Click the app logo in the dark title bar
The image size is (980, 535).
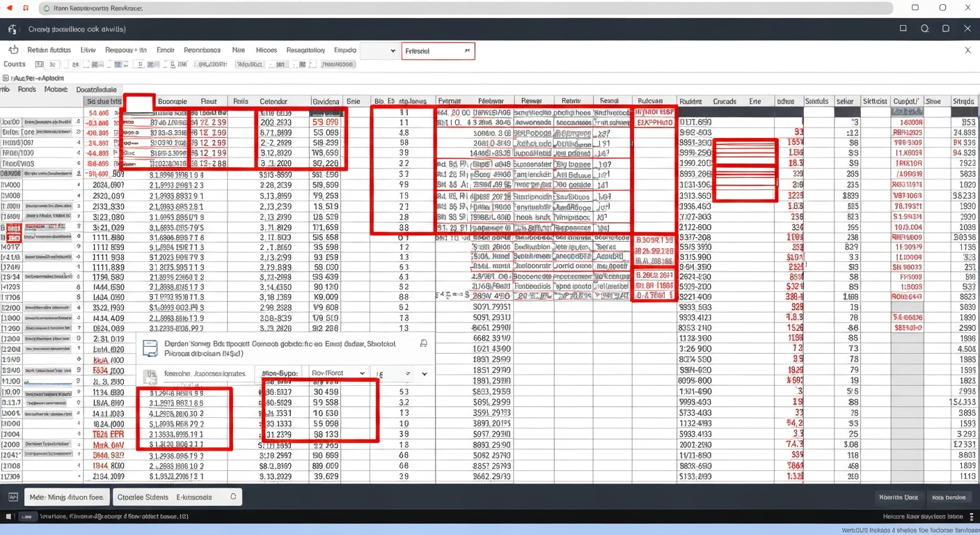coord(12,29)
